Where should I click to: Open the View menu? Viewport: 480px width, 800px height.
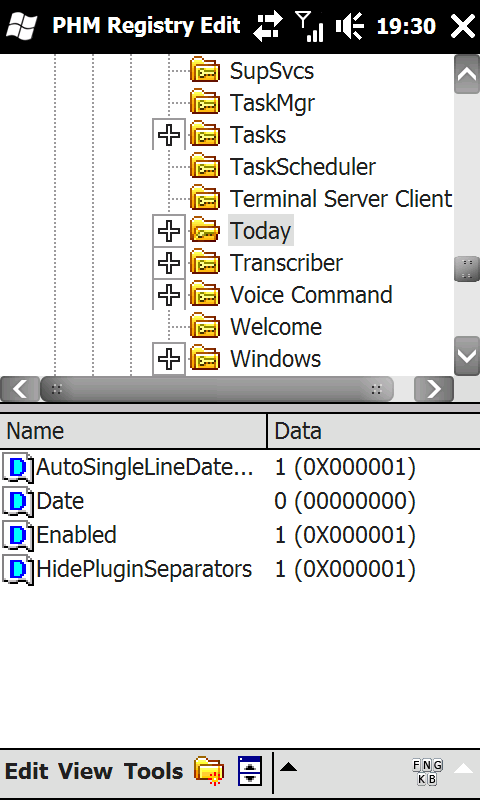[85, 771]
